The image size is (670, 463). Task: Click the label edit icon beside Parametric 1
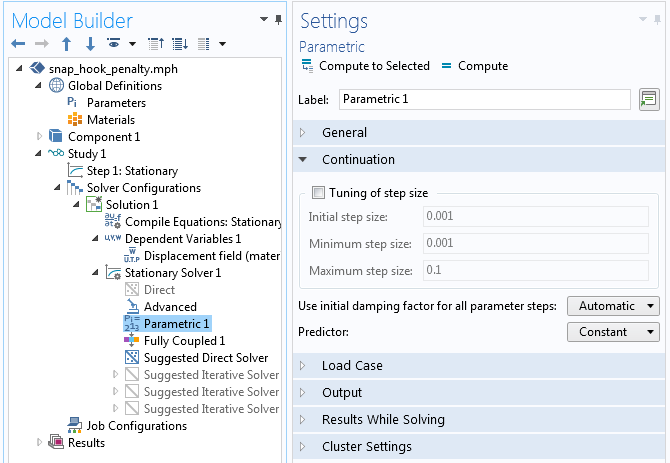click(x=648, y=99)
